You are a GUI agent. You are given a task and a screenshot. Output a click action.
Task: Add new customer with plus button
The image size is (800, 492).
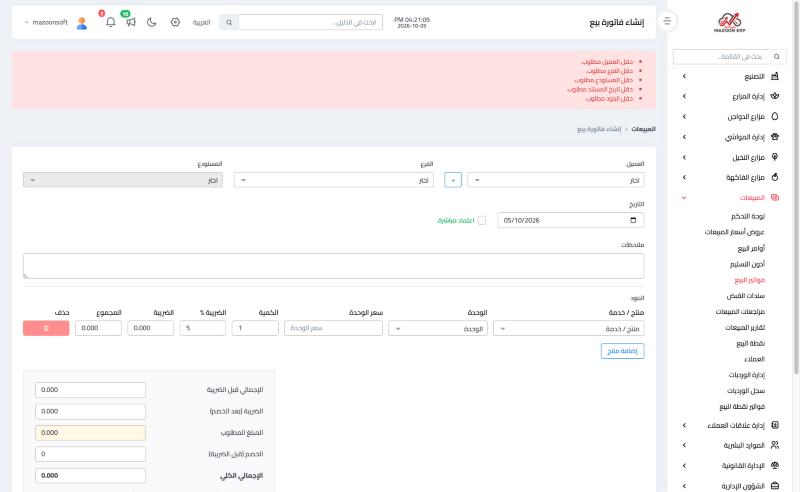pyautogui.click(x=453, y=180)
